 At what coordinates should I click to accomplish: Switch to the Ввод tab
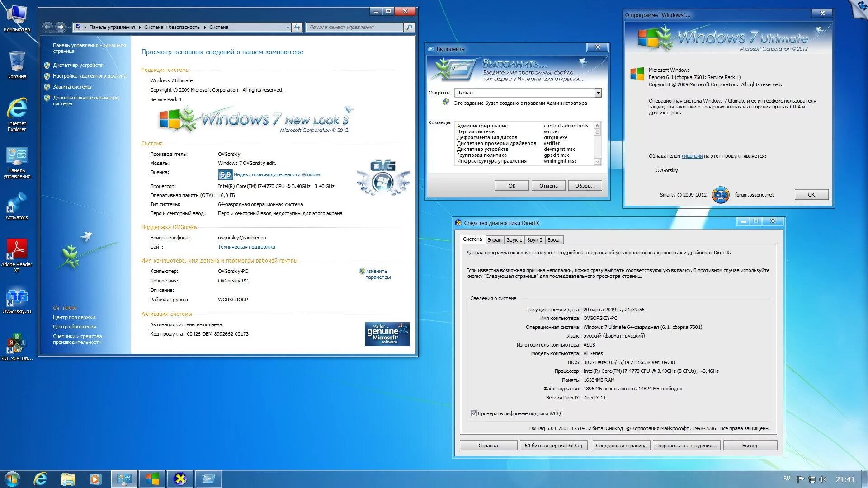553,240
